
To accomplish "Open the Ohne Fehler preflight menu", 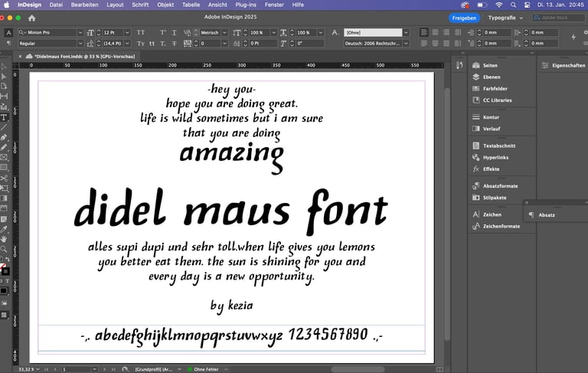I will [x=226, y=369].
